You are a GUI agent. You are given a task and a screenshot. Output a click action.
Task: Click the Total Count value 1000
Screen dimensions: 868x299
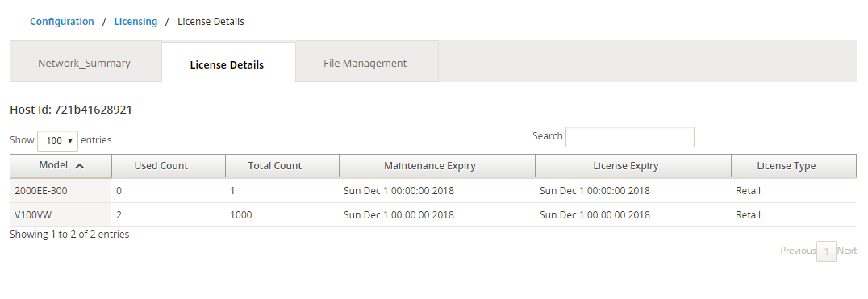tap(241, 214)
